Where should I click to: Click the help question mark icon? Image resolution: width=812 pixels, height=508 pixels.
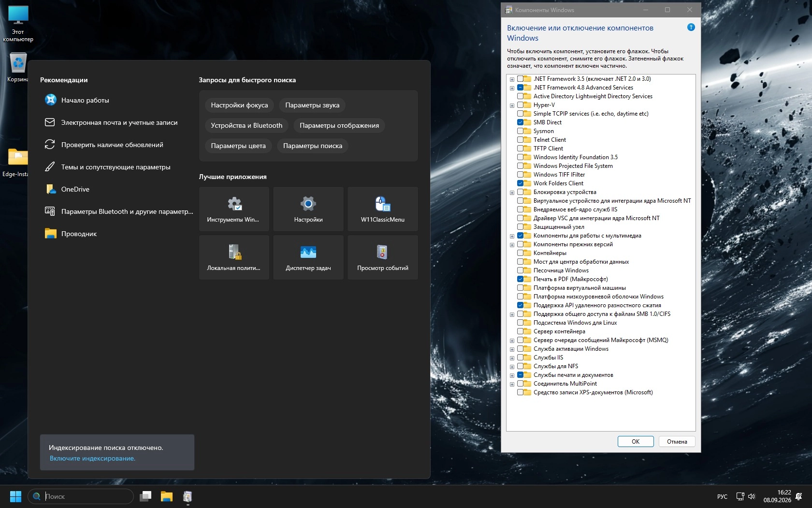pos(691,27)
